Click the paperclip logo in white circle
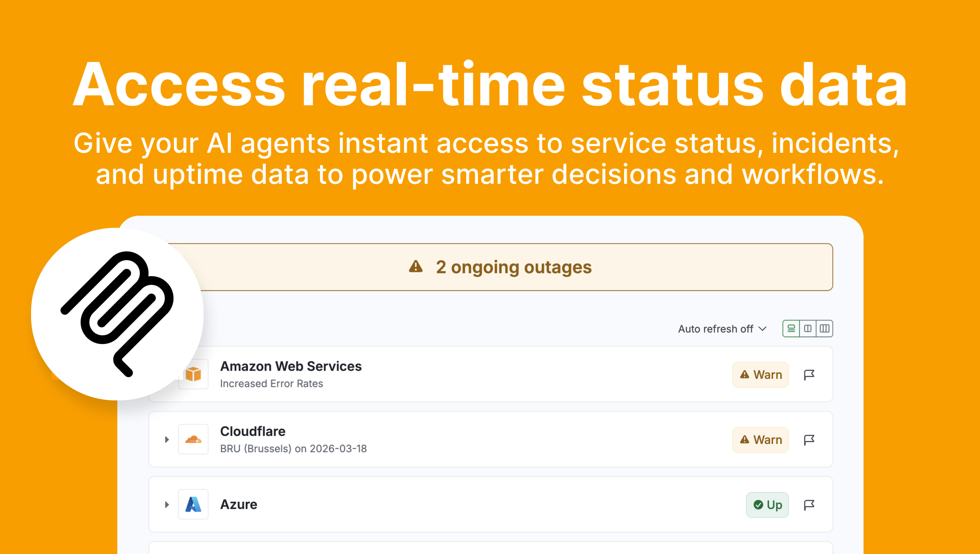The width and height of the screenshot is (980, 554). (117, 314)
